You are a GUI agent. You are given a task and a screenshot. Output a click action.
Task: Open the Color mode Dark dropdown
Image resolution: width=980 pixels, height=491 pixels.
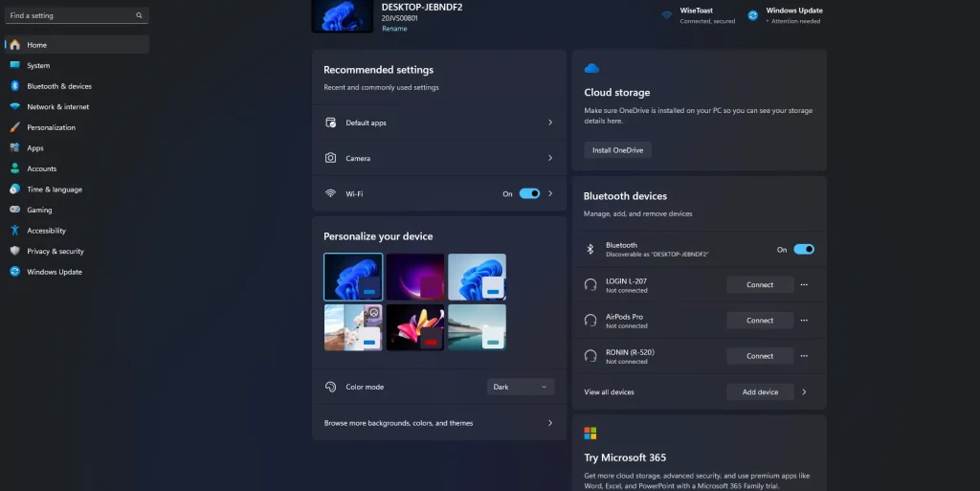point(520,387)
